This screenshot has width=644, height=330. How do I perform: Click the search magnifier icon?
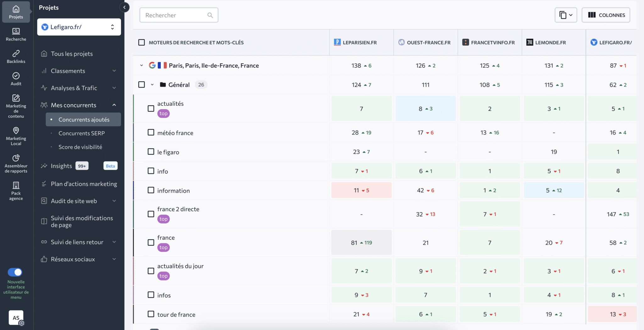coord(210,15)
